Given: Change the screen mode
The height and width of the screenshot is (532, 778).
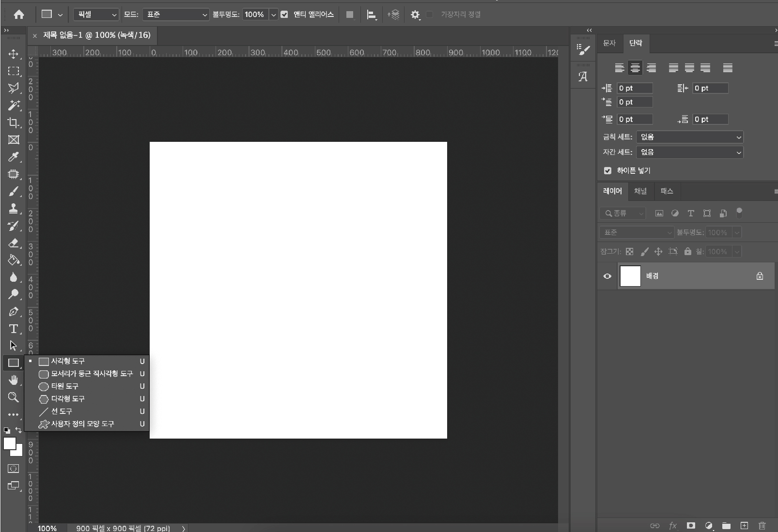Looking at the screenshot, I should [14, 486].
